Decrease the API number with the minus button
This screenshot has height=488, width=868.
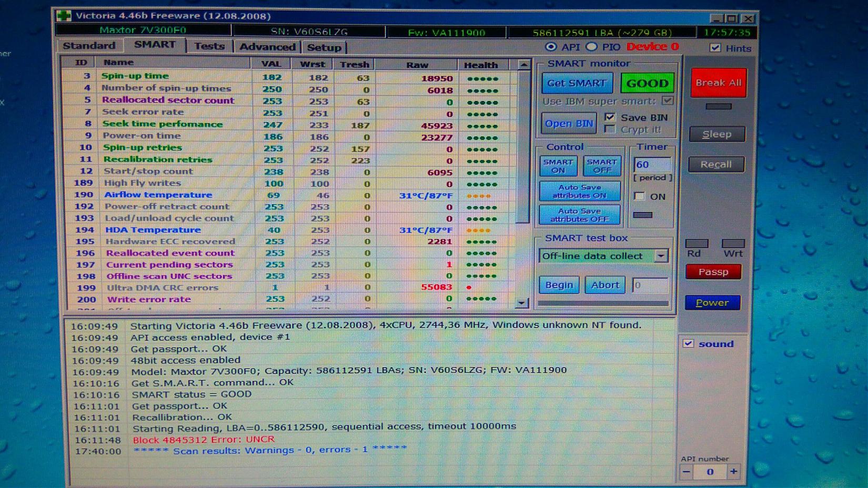[x=687, y=472]
